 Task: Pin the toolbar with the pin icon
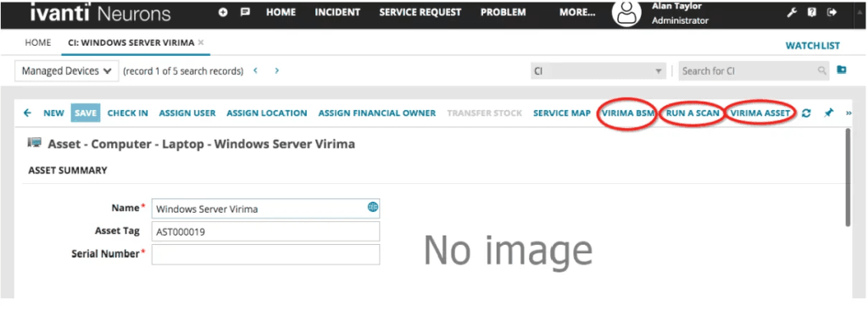[828, 113]
